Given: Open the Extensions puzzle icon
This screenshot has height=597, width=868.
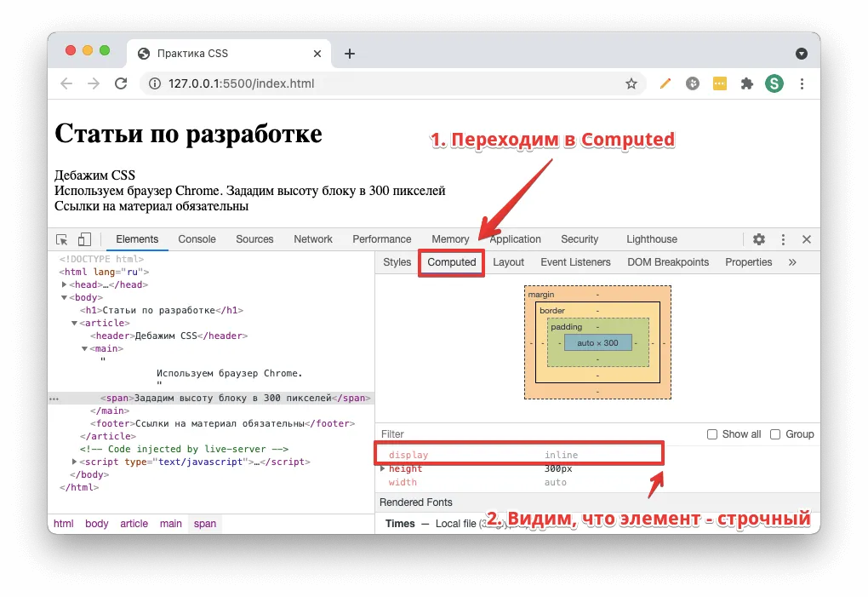Looking at the screenshot, I should click(747, 83).
